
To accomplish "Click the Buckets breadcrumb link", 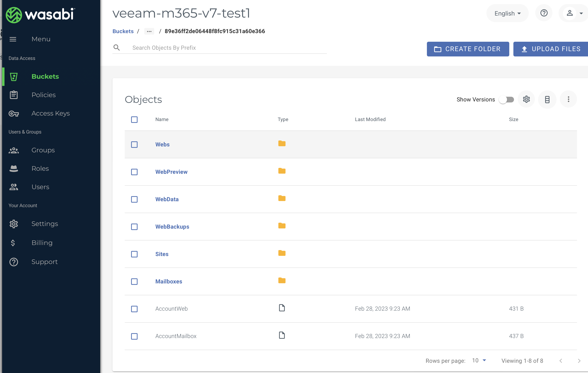I will pyautogui.click(x=123, y=31).
